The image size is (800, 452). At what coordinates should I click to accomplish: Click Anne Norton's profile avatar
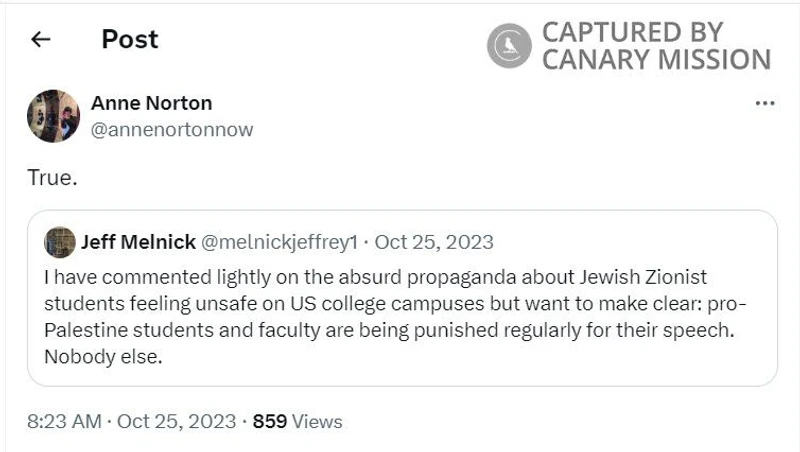click(x=53, y=116)
